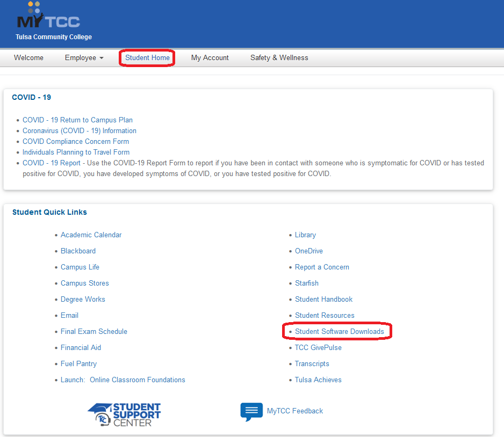Screen dimensions: 504x437
Task: Open the Safety & Wellness tab
Action: point(279,58)
